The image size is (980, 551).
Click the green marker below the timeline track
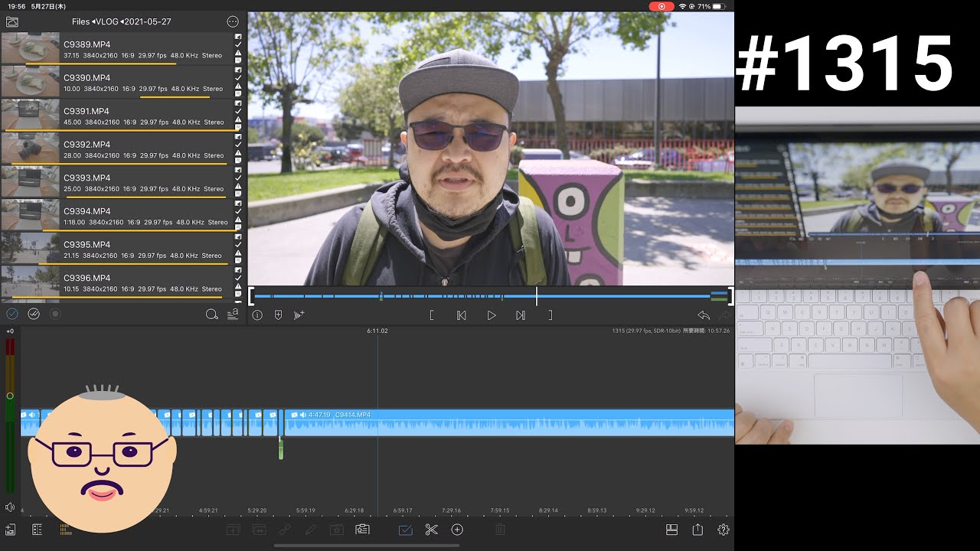281,449
